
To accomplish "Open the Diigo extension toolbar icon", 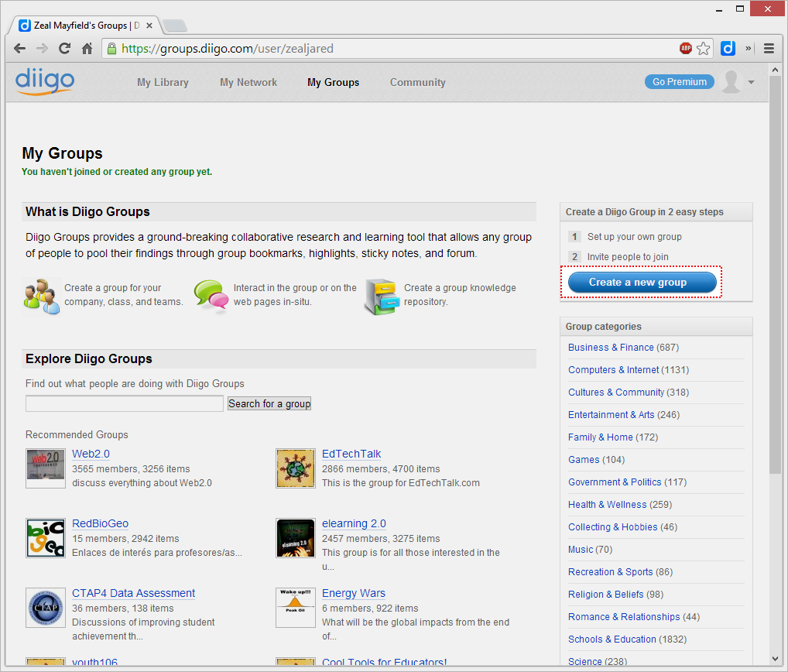I will point(728,49).
